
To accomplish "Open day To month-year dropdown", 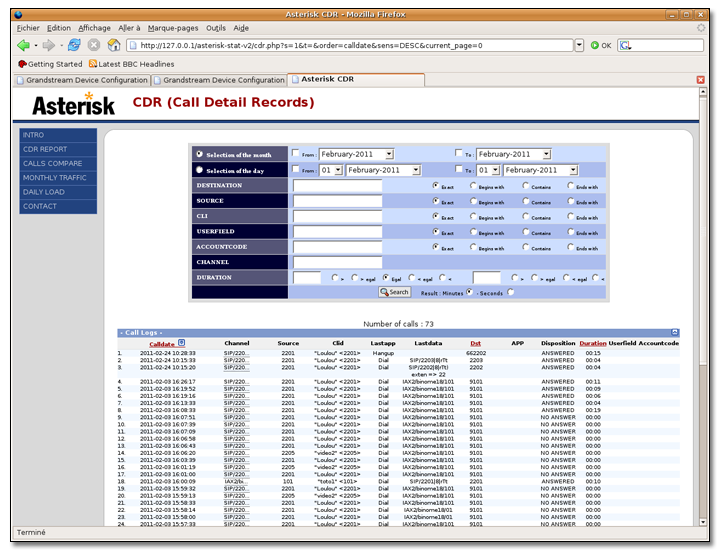I will [x=541, y=170].
